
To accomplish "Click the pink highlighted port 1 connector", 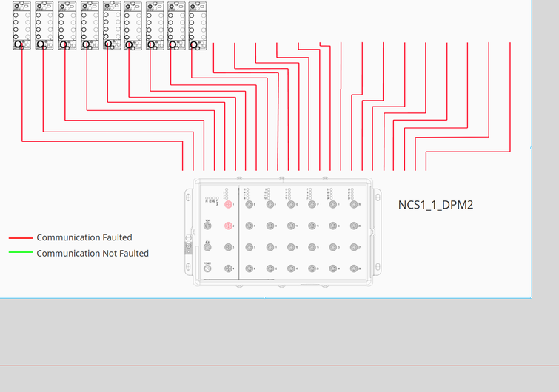I will tap(229, 204).
